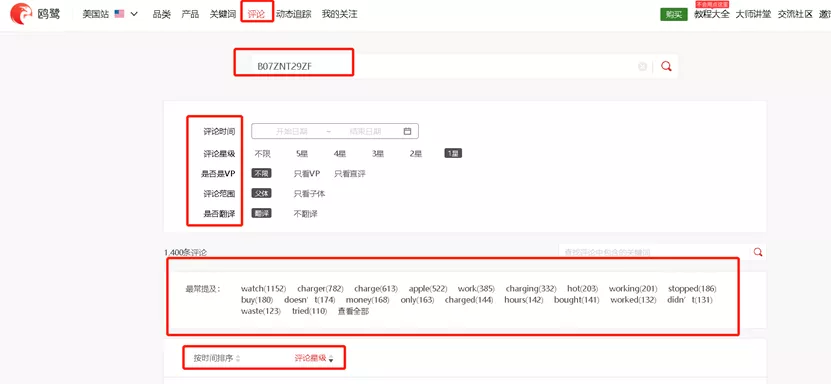Click the red bird logo icon

(x=21, y=14)
